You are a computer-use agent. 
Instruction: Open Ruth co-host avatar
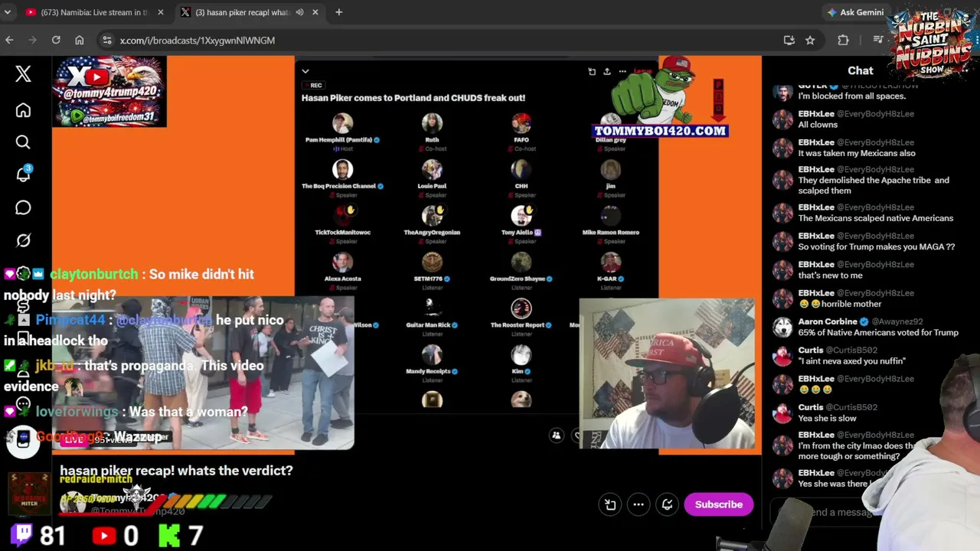tap(432, 123)
